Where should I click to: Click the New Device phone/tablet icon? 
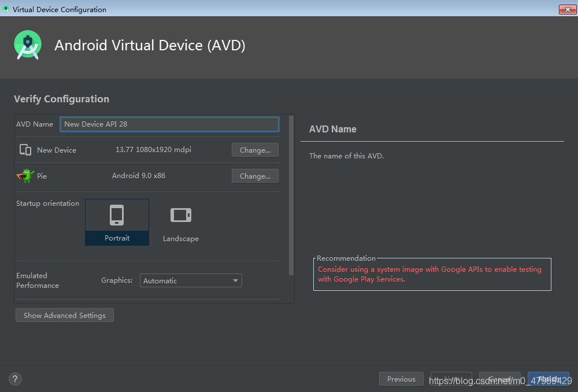point(25,150)
